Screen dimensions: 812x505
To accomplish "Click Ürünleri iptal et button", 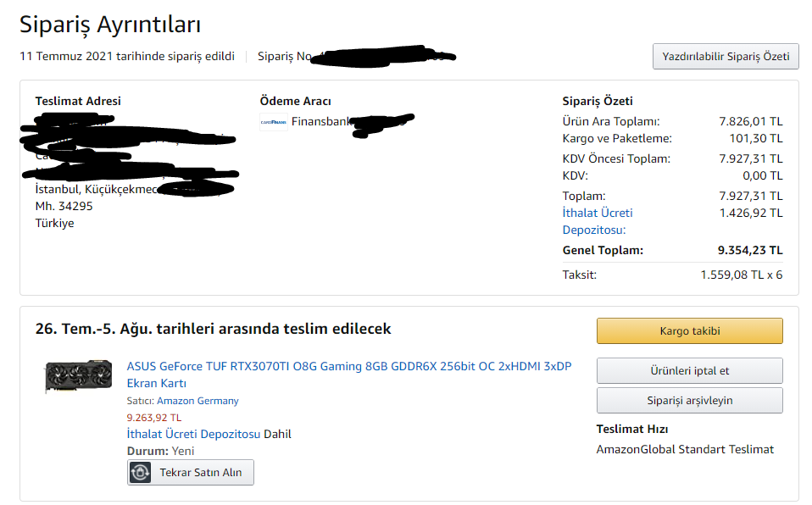I will (689, 371).
